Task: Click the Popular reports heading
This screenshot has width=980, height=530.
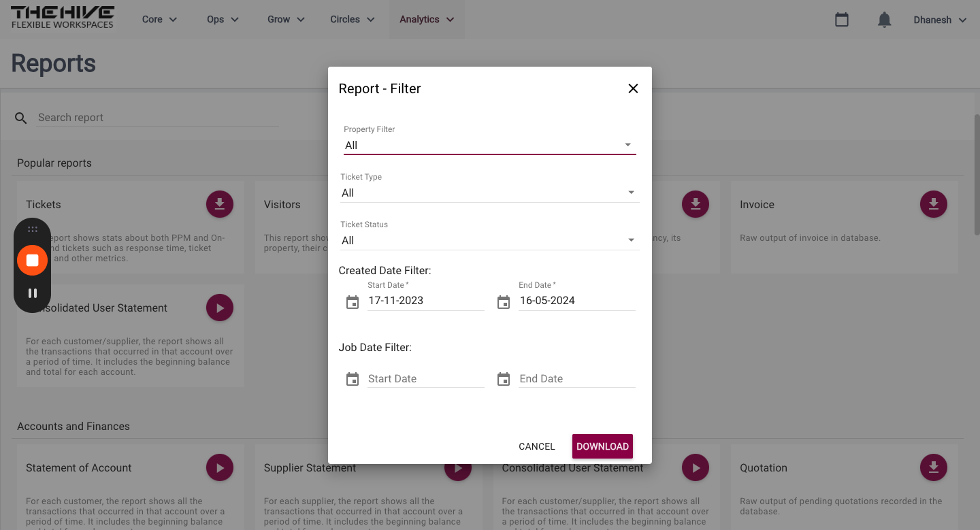Action: (54, 163)
